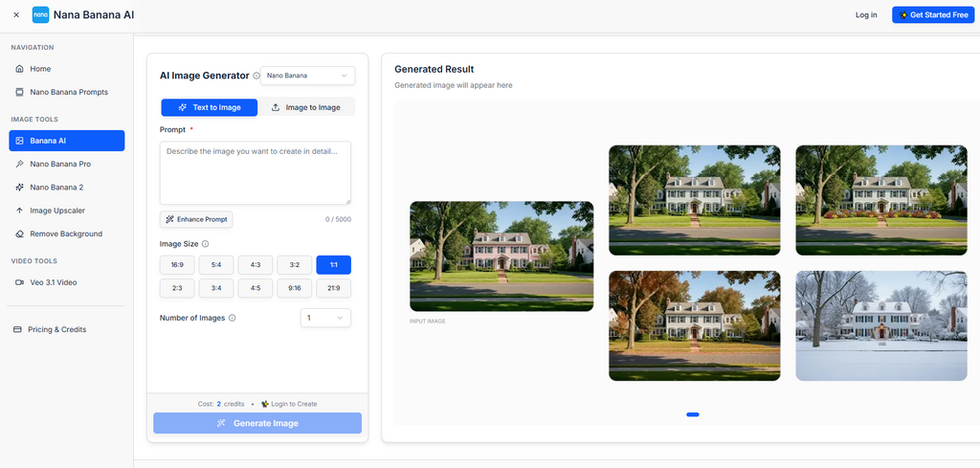This screenshot has height=468, width=980.
Task: Select the 16:9 image size option
Action: (x=177, y=265)
